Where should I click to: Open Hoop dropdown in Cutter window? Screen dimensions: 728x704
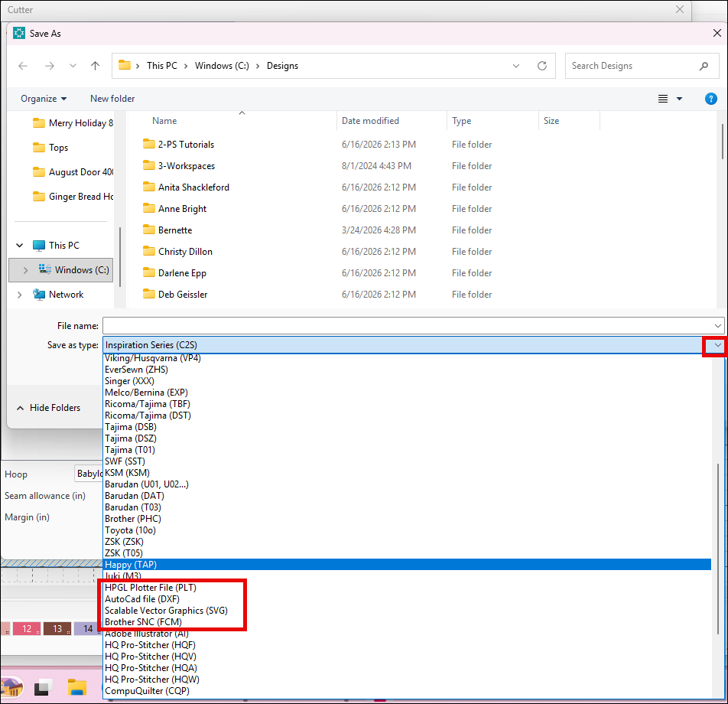[x=89, y=474]
